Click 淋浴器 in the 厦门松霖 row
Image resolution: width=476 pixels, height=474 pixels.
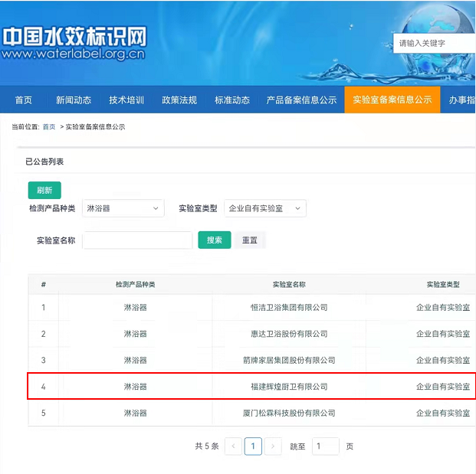tap(136, 413)
